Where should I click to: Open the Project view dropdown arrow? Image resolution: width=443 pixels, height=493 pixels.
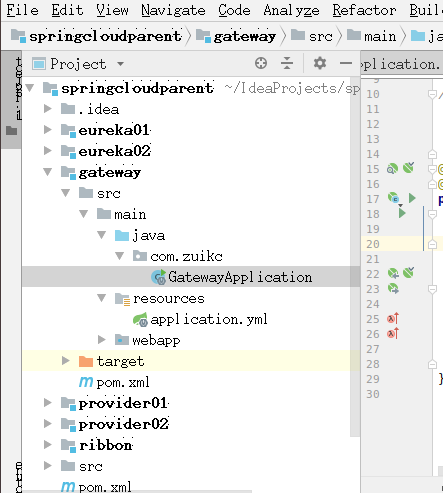click(x=121, y=64)
